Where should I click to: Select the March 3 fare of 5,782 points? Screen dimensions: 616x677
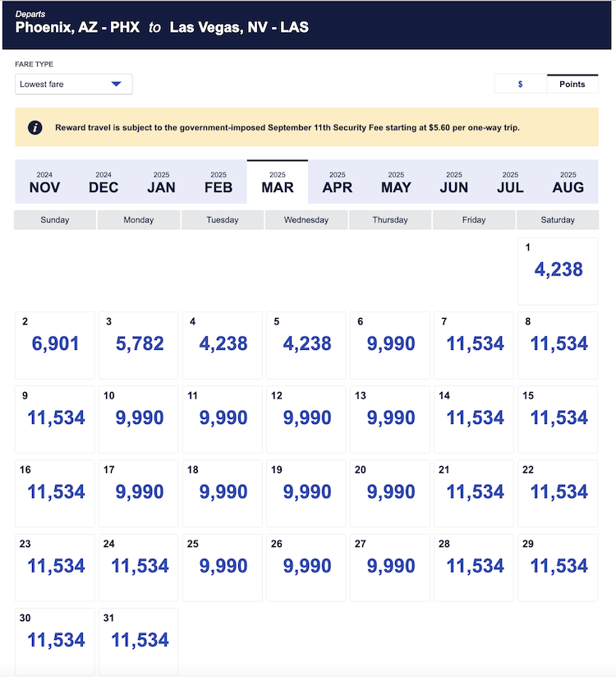(x=140, y=344)
